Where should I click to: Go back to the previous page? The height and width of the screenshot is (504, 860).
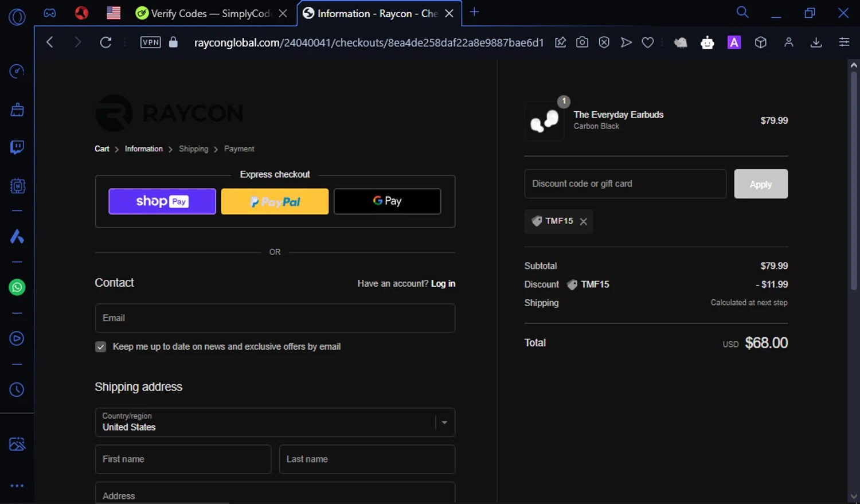tap(50, 42)
